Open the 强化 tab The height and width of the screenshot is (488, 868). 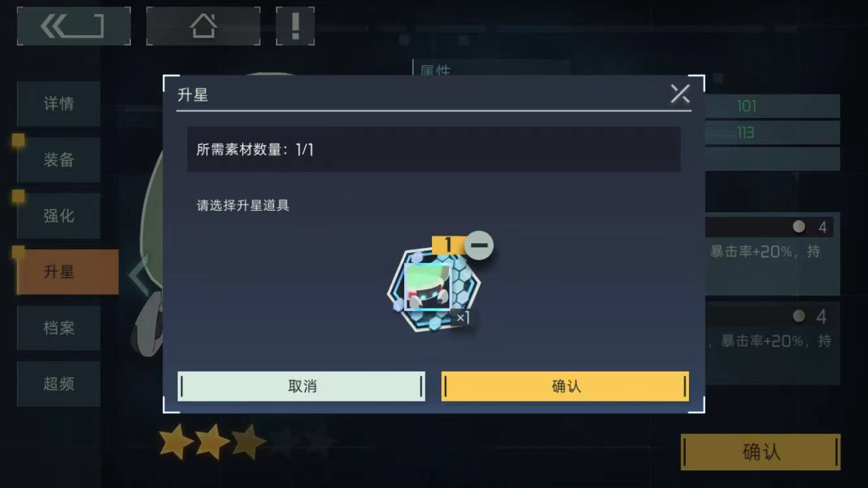59,215
